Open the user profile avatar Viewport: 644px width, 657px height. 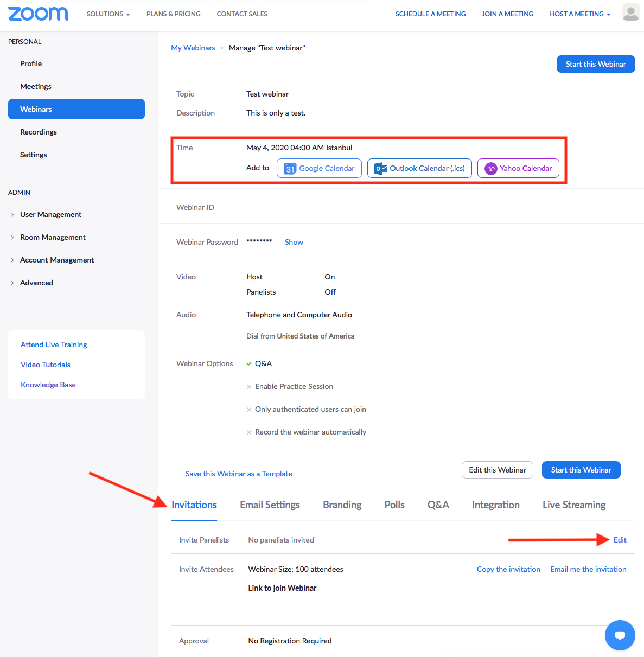(x=630, y=12)
